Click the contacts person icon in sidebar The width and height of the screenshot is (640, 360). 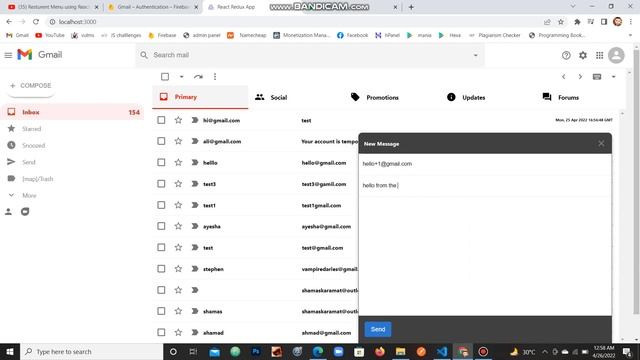pyautogui.click(x=8, y=211)
